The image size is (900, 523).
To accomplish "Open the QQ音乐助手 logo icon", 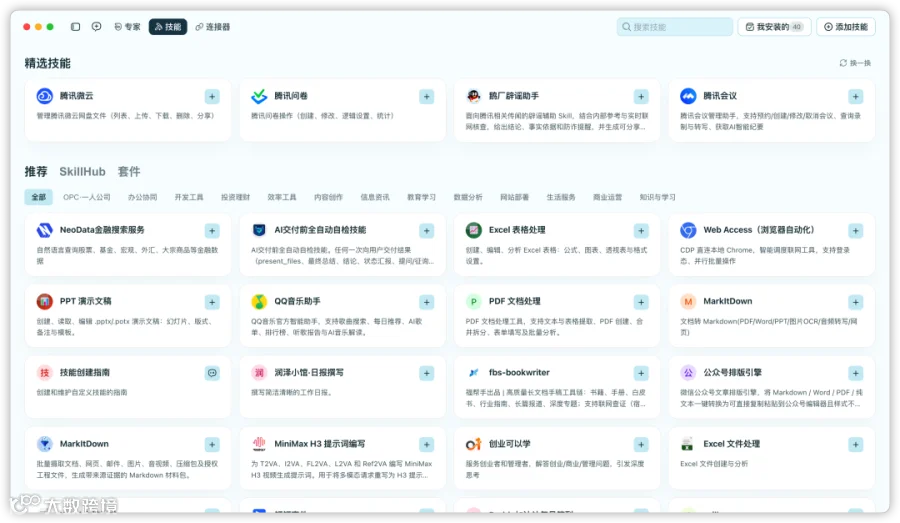I will [x=259, y=301].
